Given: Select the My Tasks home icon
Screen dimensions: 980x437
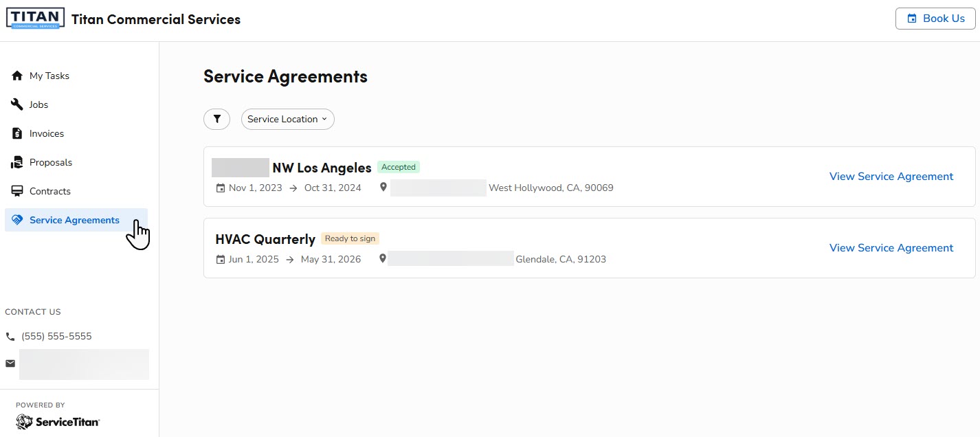Looking at the screenshot, I should (x=16, y=76).
